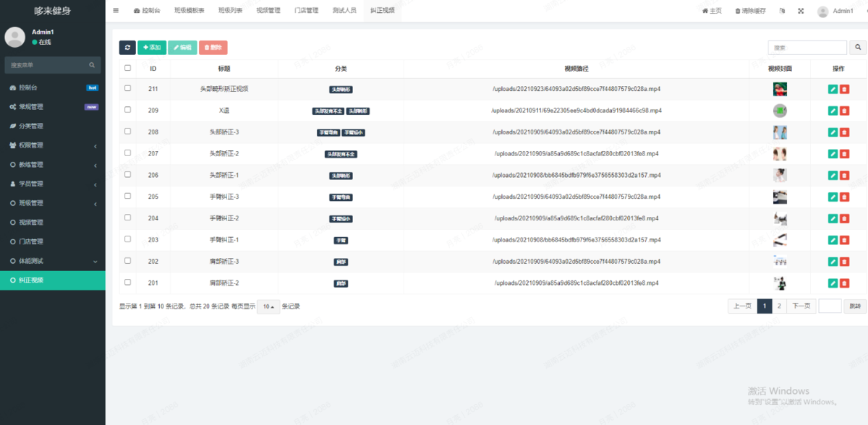Click the hamburger menu icon to collapse the sidebar
The height and width of the screenshot is (425, 868).
(116, 11)
